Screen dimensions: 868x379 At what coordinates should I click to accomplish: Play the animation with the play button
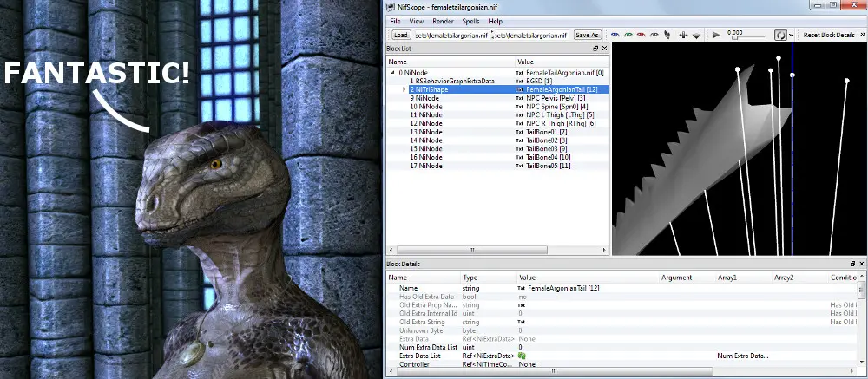coord(716,35)
